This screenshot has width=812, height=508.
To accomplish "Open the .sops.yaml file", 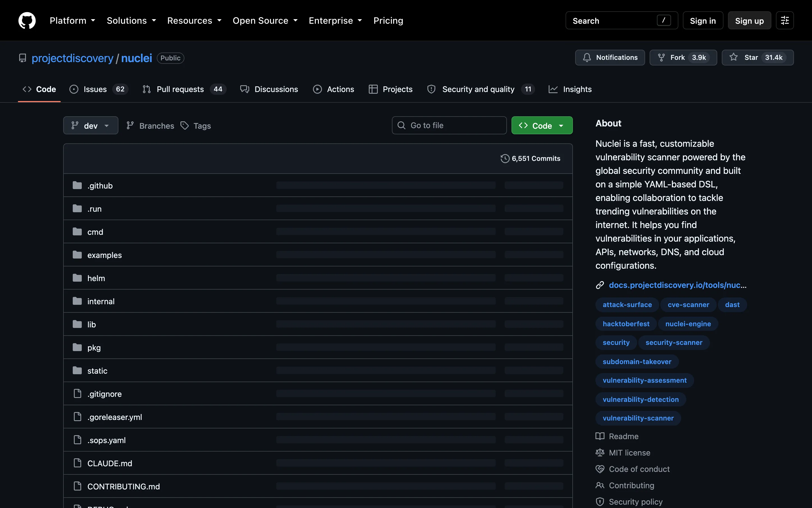I will click(x=106, y=440).
